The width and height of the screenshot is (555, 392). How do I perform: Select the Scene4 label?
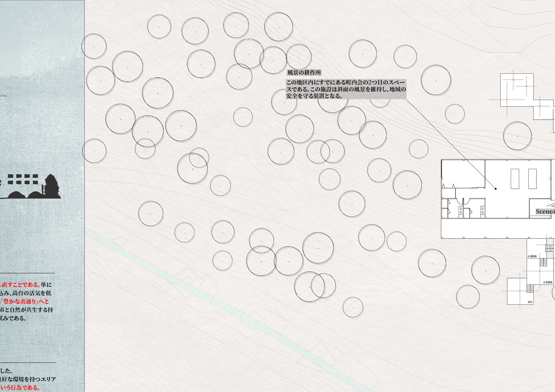point(545,212)
